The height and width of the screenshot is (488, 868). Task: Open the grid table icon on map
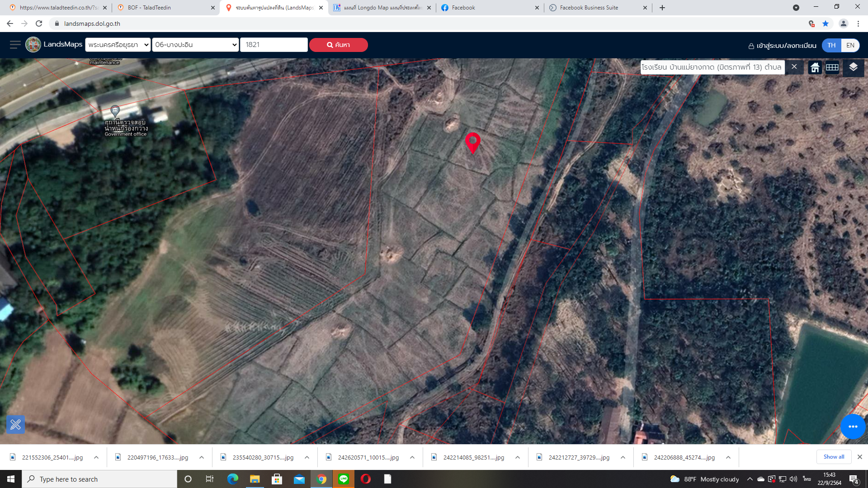click(832, 68)
